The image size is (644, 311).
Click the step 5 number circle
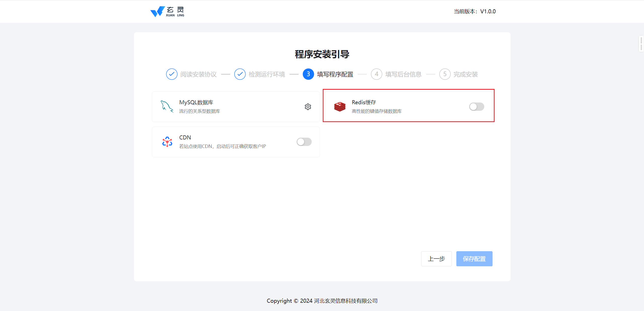coord(445,74)
